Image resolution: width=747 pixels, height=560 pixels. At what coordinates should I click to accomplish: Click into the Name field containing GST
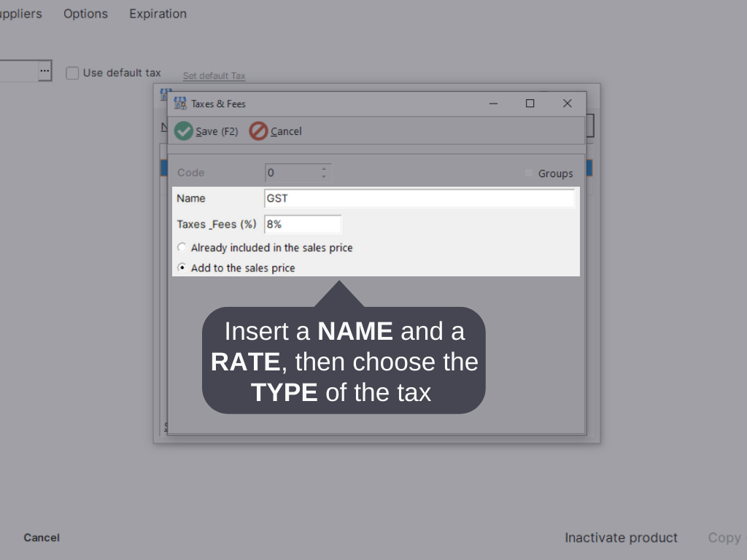419,198
